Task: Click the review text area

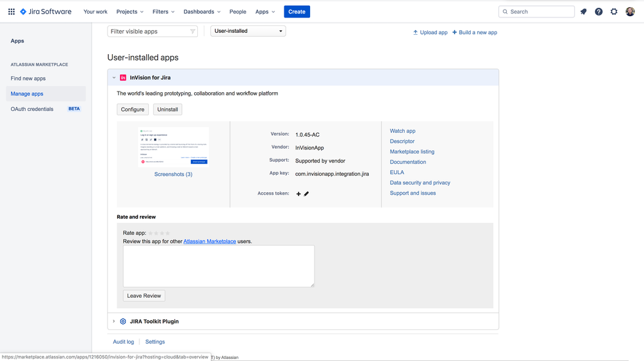Action: (219, 266)
